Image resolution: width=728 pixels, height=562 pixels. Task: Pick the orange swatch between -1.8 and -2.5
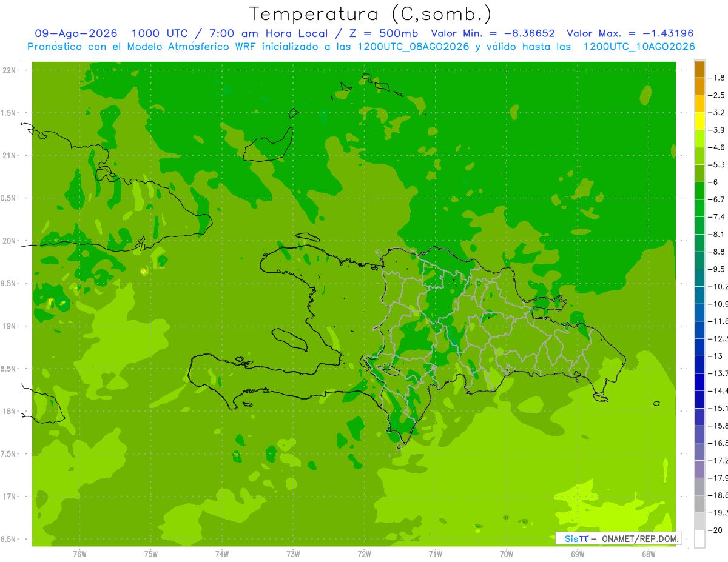coord(699,87)
